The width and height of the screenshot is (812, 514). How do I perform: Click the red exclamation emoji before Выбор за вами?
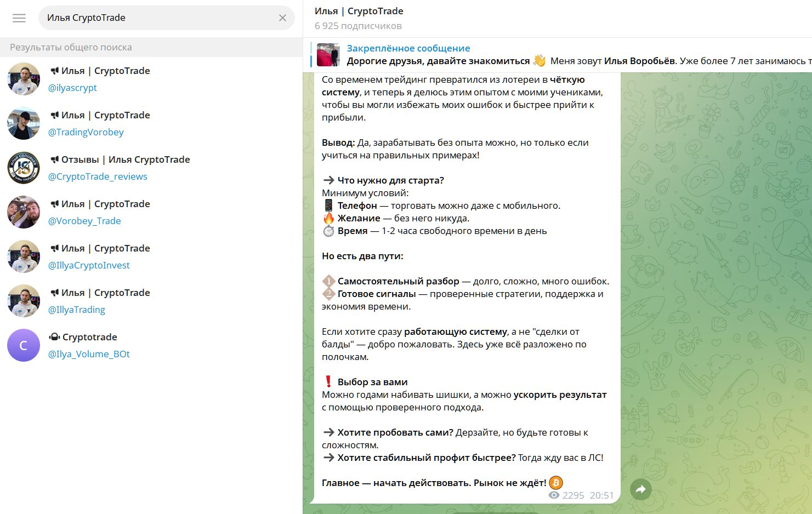328,382
